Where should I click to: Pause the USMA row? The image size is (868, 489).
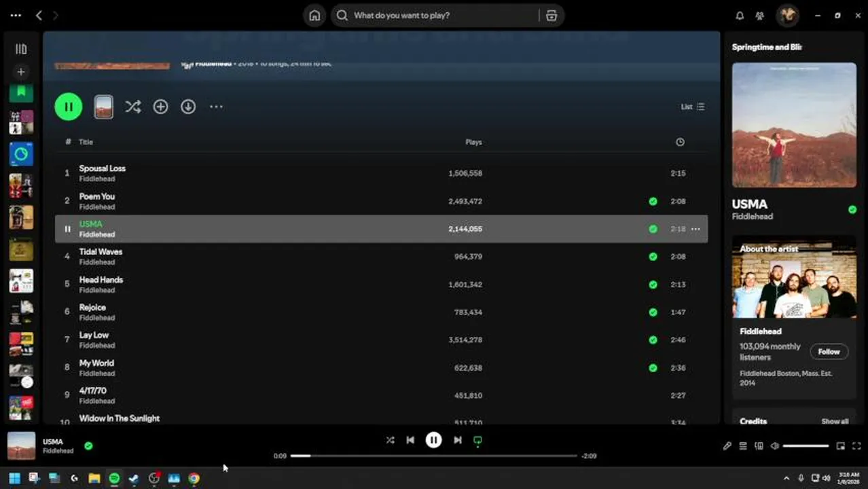tap(67, 229)
